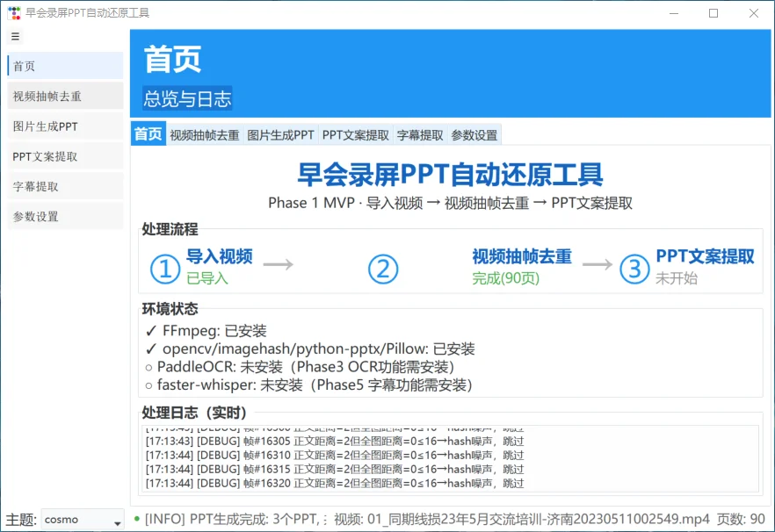The image size is (775, 532).
Task: Click the step 2 circle icon
Action: tap(383, 270)
